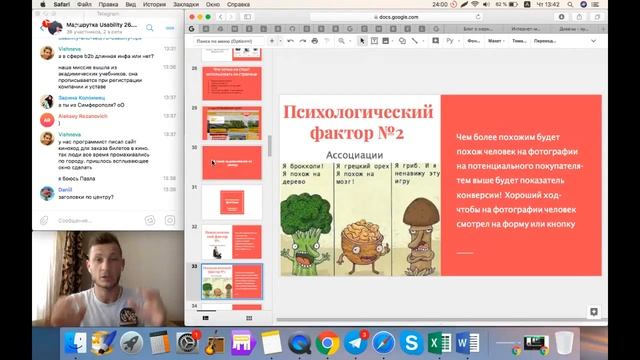Open the Файл menu
Screen dimensions: 640x360
tap(84, 4)
